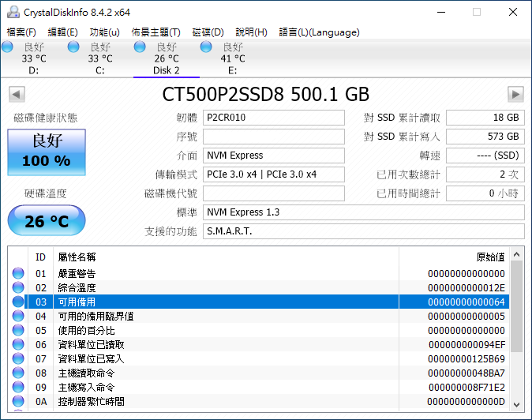Image resolution: width=532 pixels, height=420 pixels.
Task: Switch to the C: drive tab
Action: [x=99, y=58]
